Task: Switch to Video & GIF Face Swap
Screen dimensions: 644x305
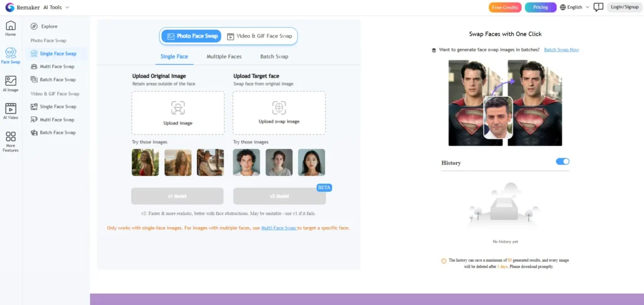Action: [x=260, y=36]
